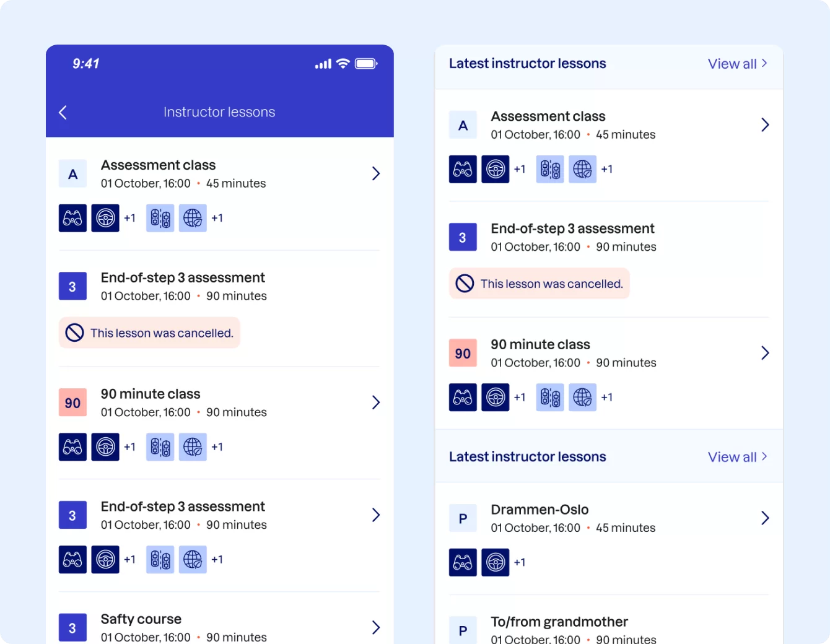Viewport: 830px width, 644px height.
Task: Tap the traffic cars icon under phone's 90 minute class
Action: [x=160, y=447]
